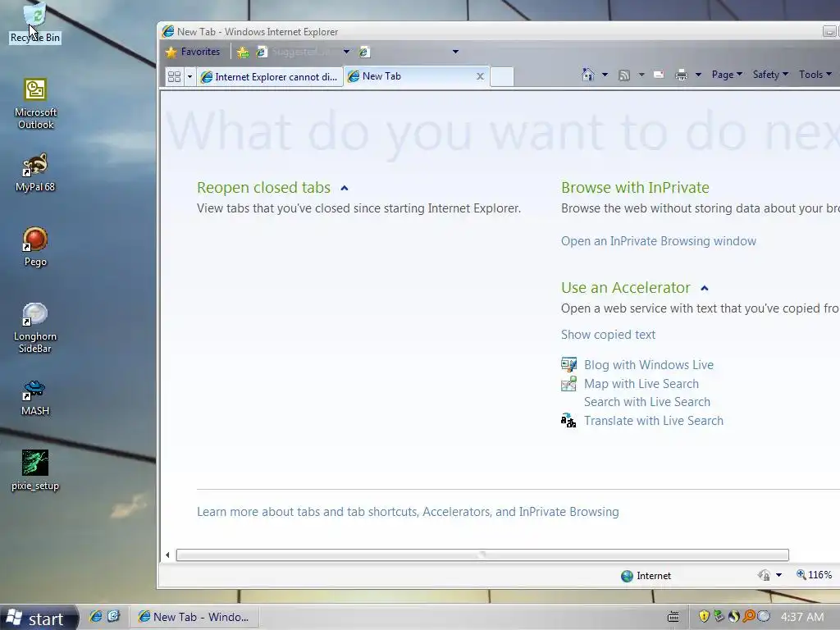
Task: Click New Tab taskbar window button
Action: (195, 617)
